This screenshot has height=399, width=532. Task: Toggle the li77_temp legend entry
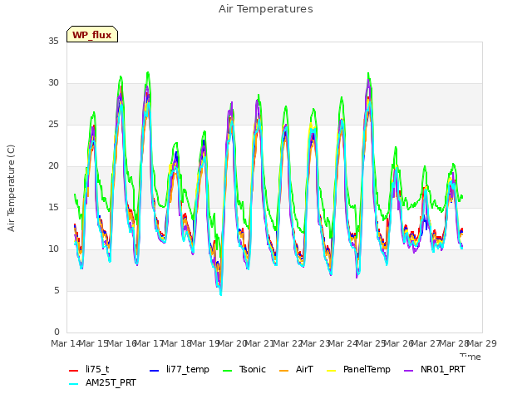click(x=180, y=369)
